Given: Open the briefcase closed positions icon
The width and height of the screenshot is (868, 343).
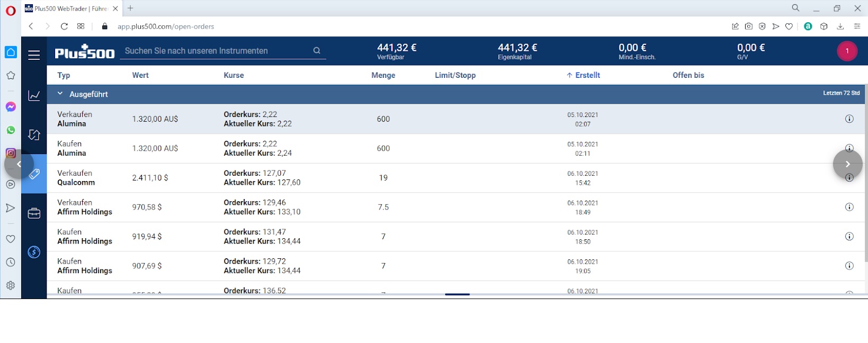Looking at the screenshot, I should click(34, 213).
